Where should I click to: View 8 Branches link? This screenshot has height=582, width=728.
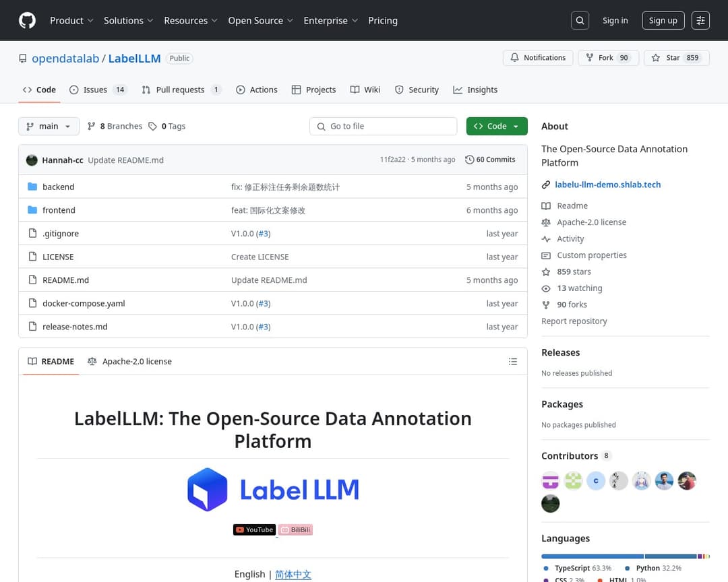tap(115, 126)
